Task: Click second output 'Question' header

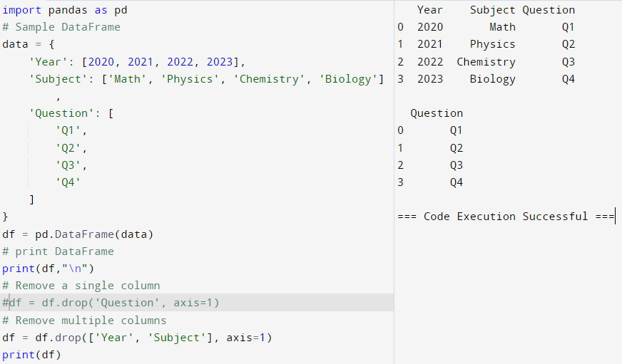Action: pyautogui.click(x=437, y=113)
